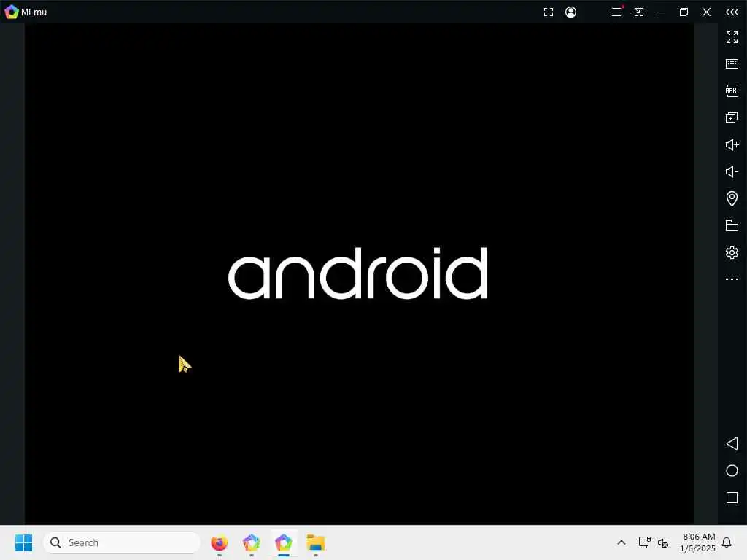This screenshot has height=560, width=747.
Task: Open the GPS location simulator
Action: coord(732,198)
